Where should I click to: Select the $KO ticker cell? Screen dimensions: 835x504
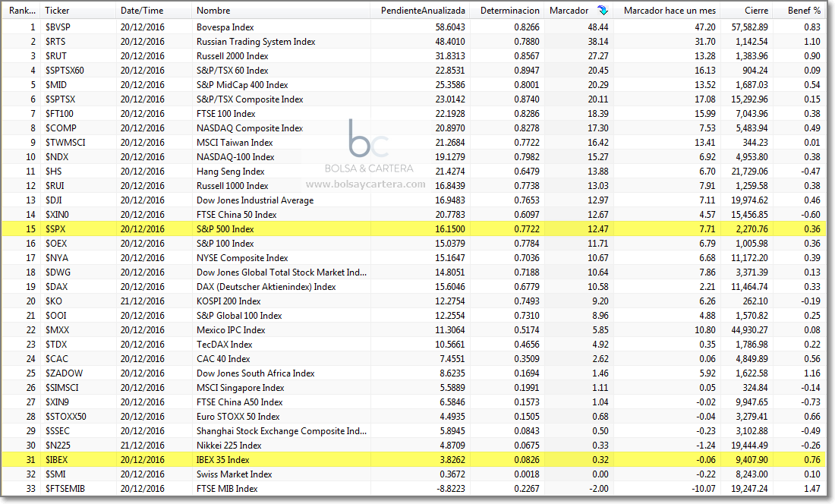pos(54,301)
